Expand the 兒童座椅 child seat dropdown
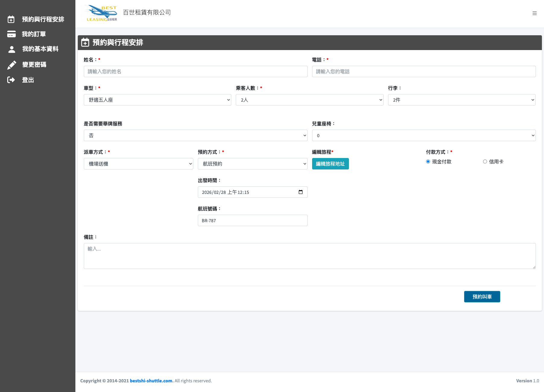The height and width of the screenshot is (392, 544). pos(424,135)
